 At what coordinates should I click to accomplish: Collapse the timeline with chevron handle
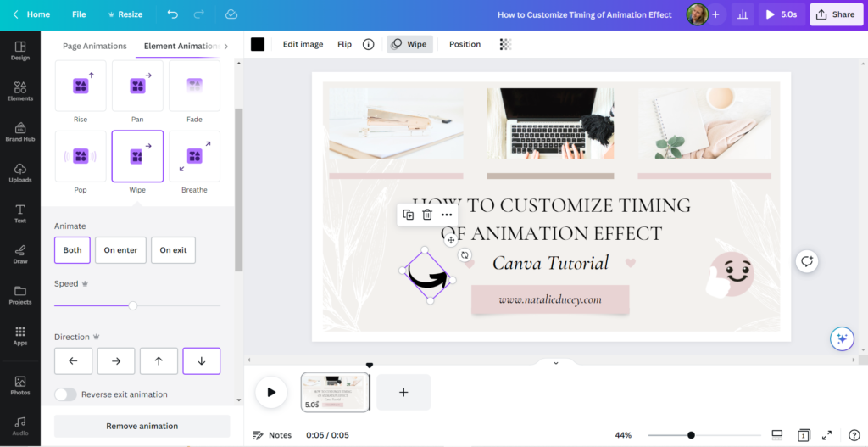pyautogui.click(x=556, y=363)
